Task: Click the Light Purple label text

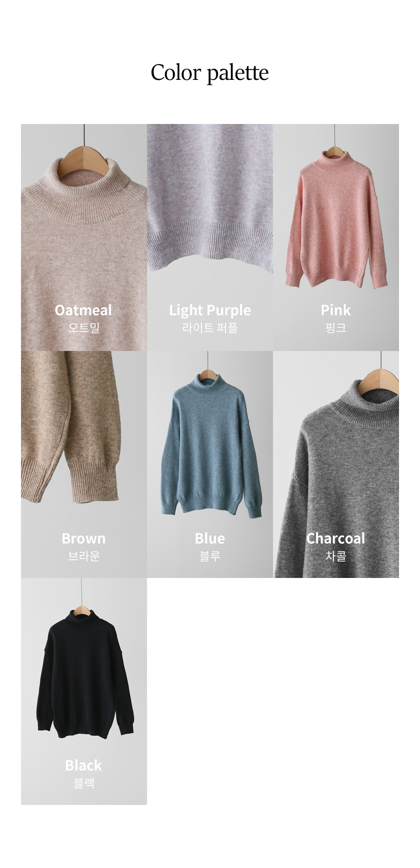Action: 210,311
